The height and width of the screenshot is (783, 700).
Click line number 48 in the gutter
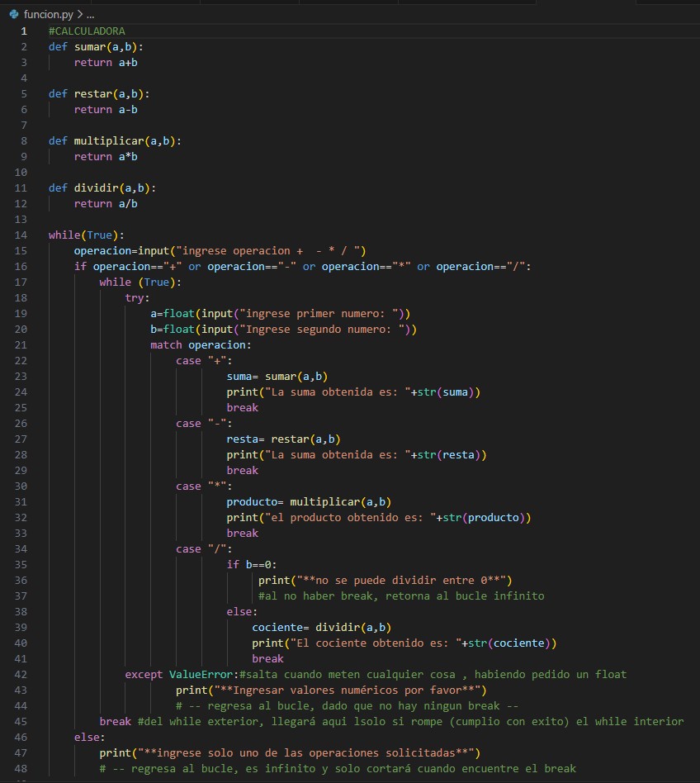(x=21, y=768)
